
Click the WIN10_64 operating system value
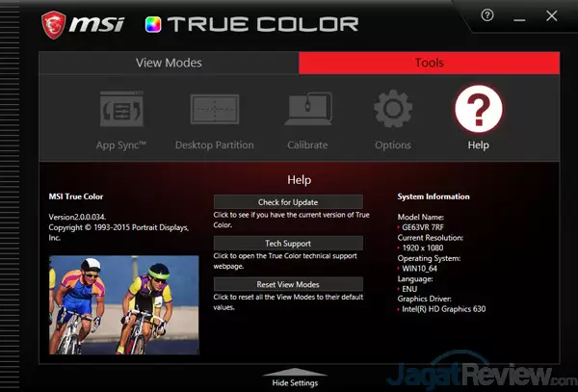tap(419, 269)
